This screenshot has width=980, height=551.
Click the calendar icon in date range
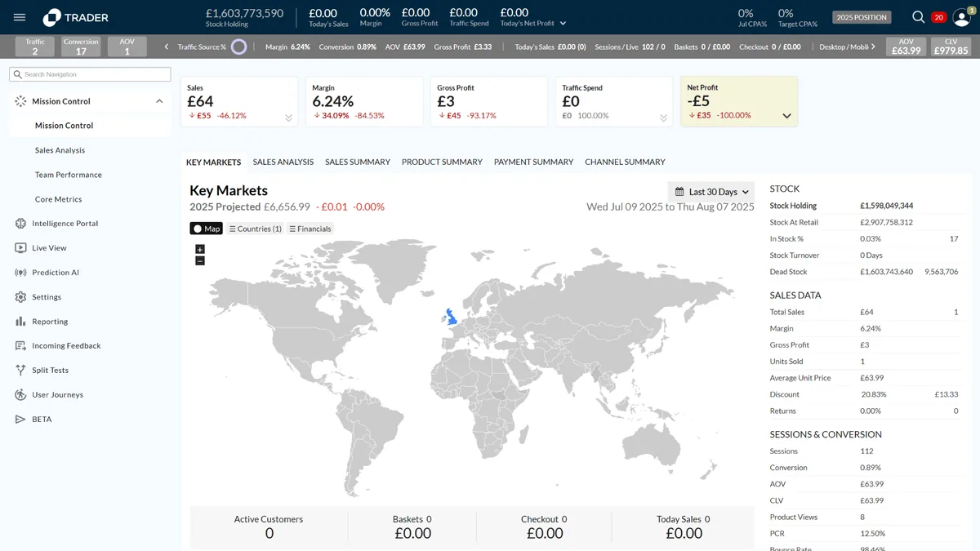679,192
